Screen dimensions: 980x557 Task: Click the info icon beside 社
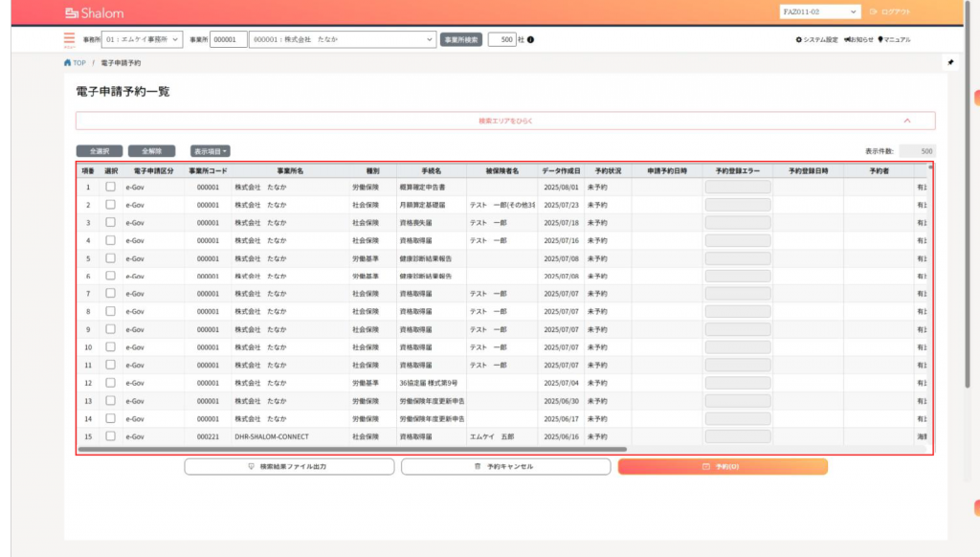[x=531, y=39]
